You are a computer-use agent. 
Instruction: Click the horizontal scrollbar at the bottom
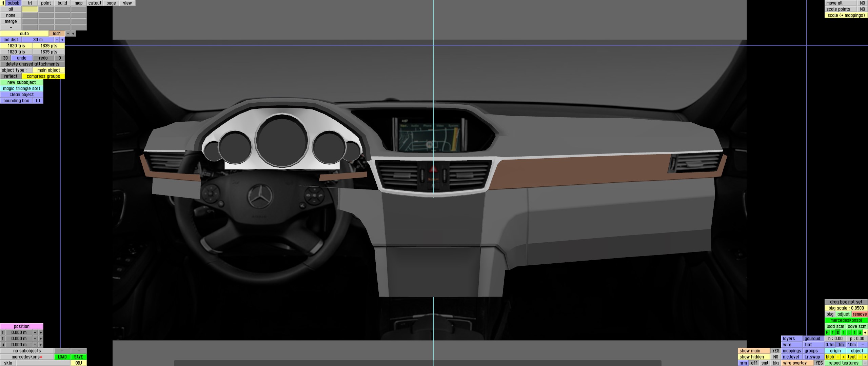coord(418,363)
